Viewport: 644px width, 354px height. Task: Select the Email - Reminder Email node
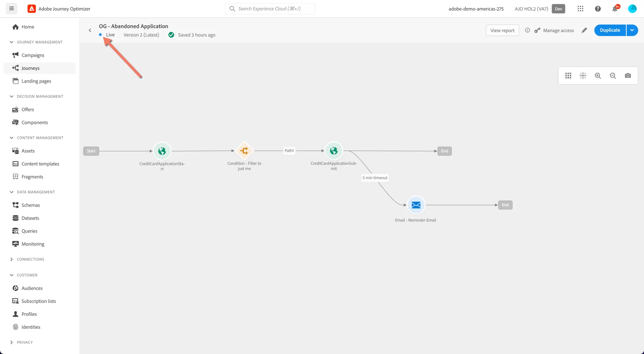(x=416, y=205)
